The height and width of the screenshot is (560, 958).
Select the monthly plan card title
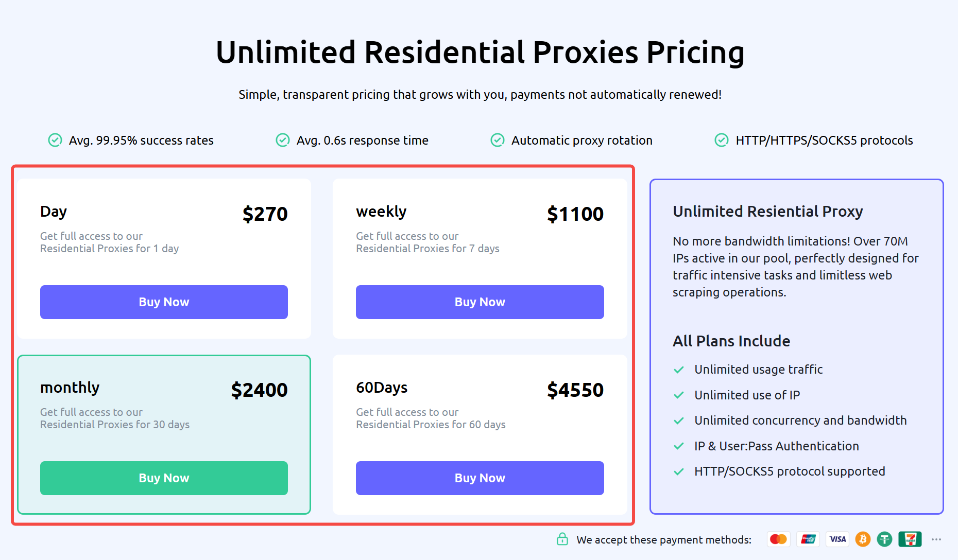click(70, 388)
